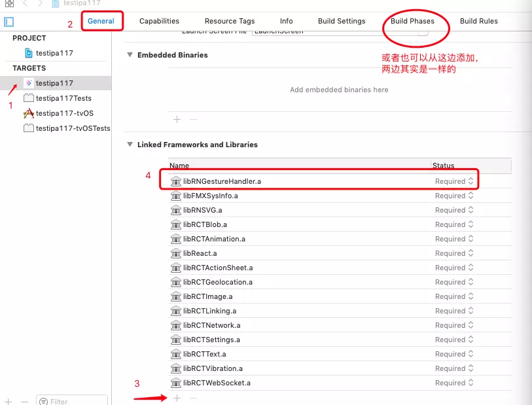Screen dimensions: 532x405
Task: Change libRCTImage.a Required status
Action: [454, 296]
